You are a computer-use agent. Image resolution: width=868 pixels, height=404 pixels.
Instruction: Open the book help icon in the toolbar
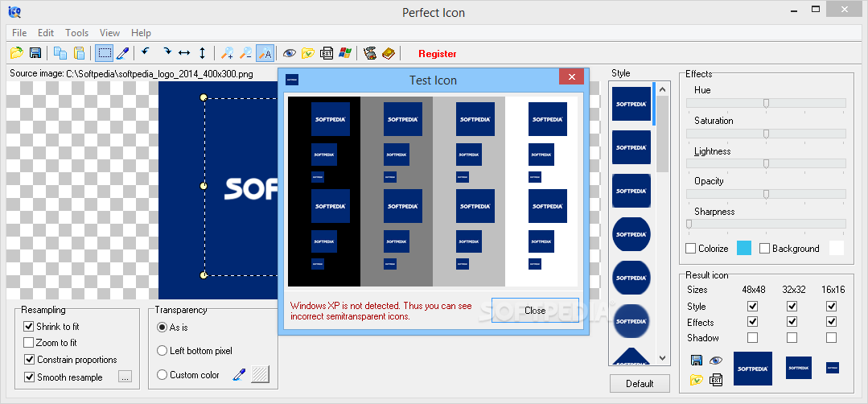[389, 53]
